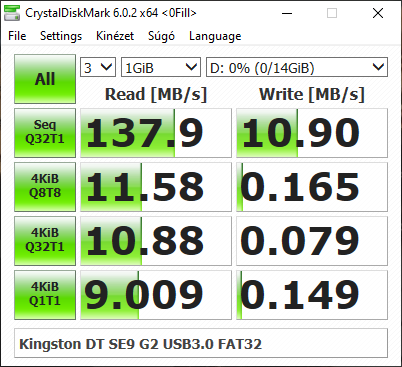This screenshot has width=402, height=367.
Task: Select the 4KiB Q1T1 read value 9.009
Action: tap(156, 295)
